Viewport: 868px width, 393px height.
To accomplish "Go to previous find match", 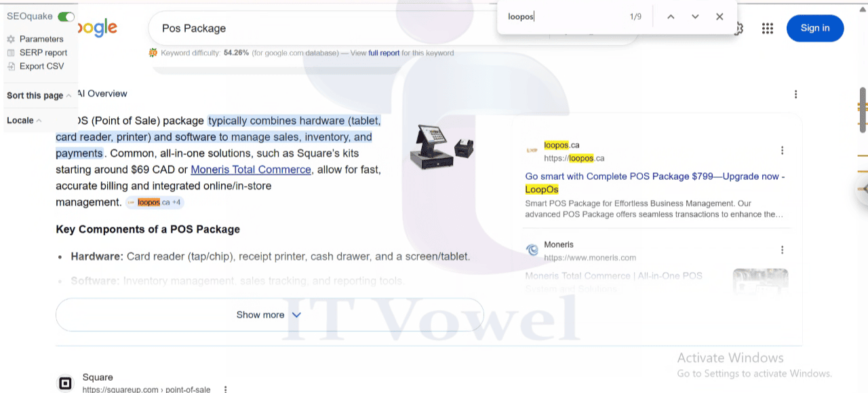I will 671,16.
